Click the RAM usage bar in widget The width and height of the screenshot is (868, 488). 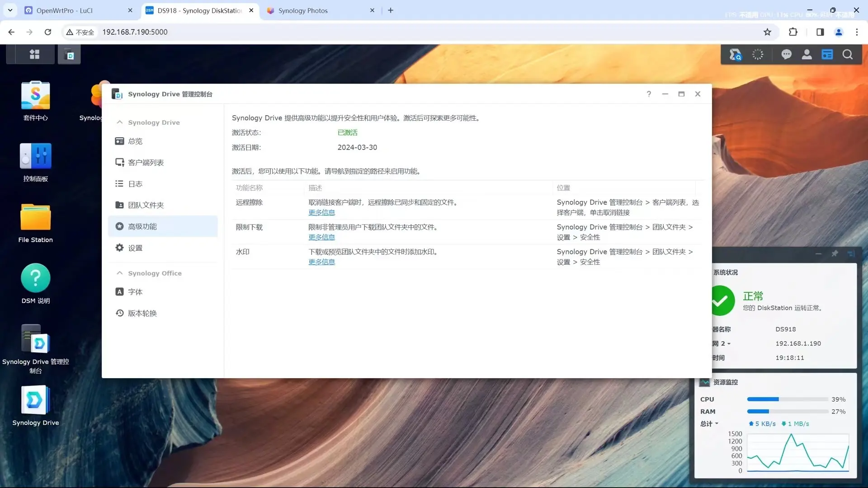(787, 412)
